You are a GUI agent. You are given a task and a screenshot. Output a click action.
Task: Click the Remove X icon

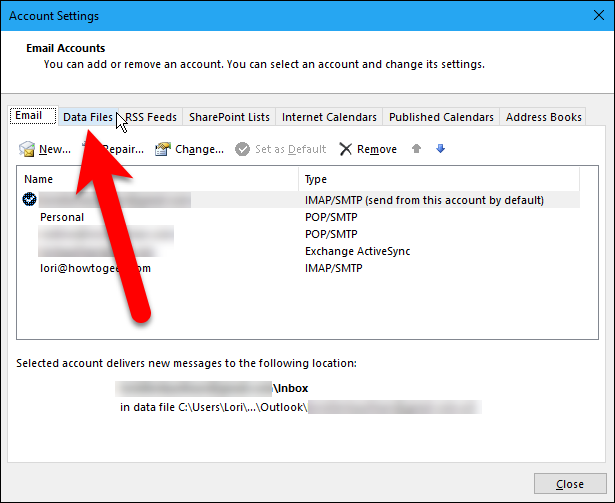(346, 149)
